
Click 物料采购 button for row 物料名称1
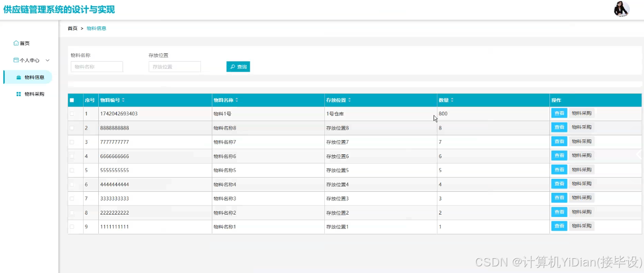coord(582,226)
